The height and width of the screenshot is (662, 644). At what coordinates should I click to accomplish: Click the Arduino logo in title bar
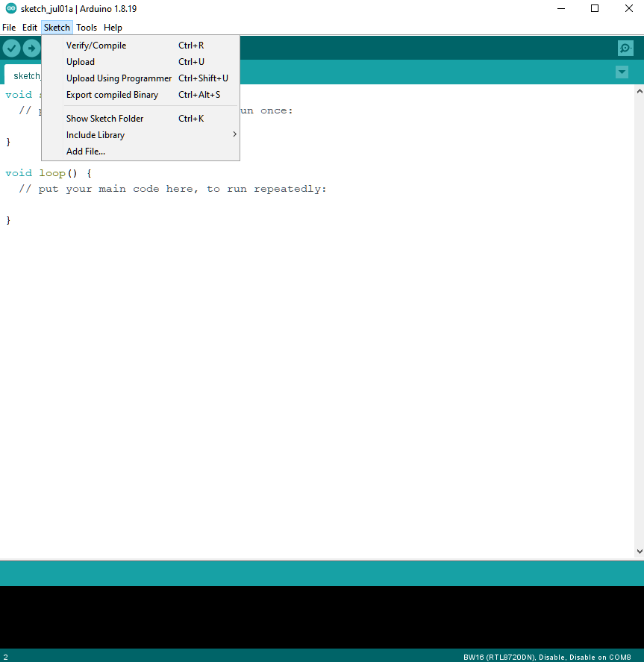(11, 8)
